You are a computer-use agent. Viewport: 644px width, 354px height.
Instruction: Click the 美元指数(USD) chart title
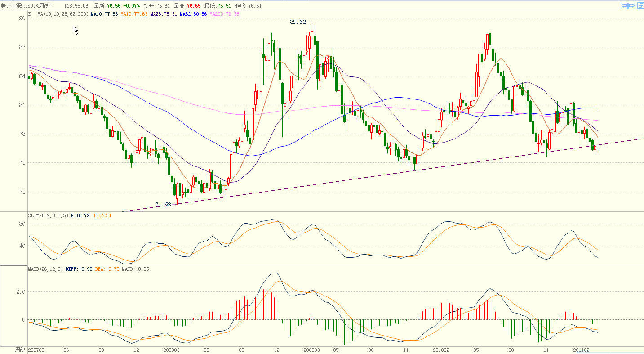point(17,6)
